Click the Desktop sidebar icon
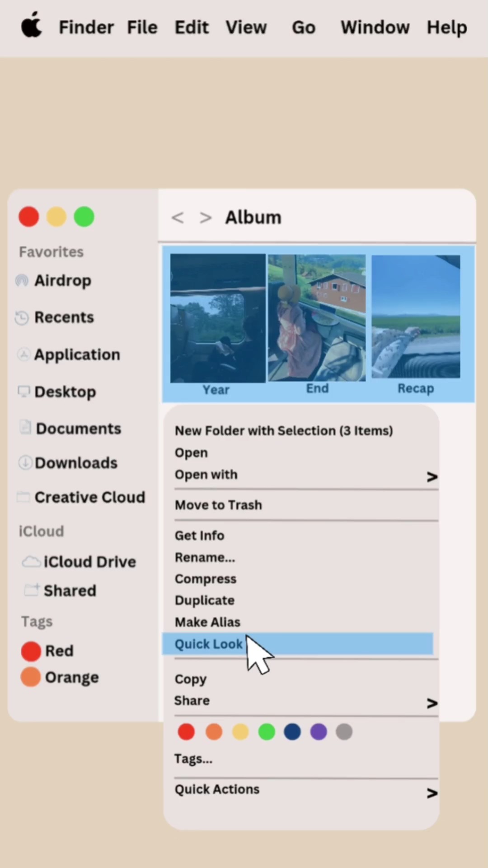 point(23,391)
